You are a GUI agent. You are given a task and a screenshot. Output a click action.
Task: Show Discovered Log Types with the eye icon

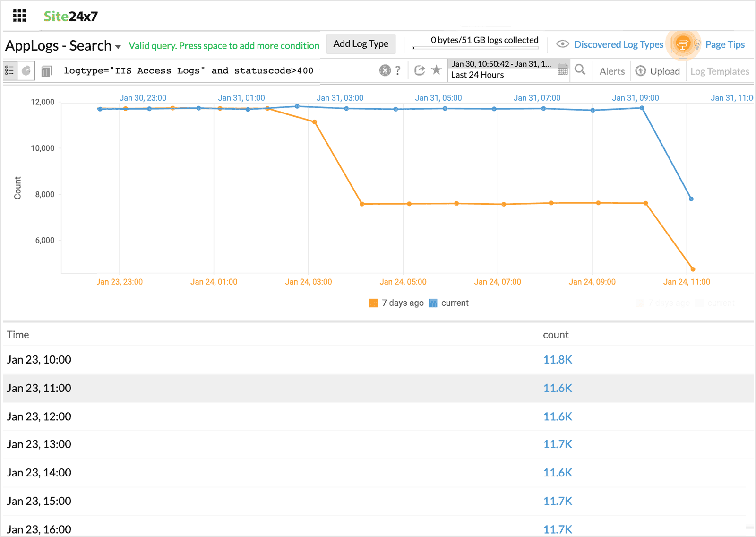[x=563, y=43]
